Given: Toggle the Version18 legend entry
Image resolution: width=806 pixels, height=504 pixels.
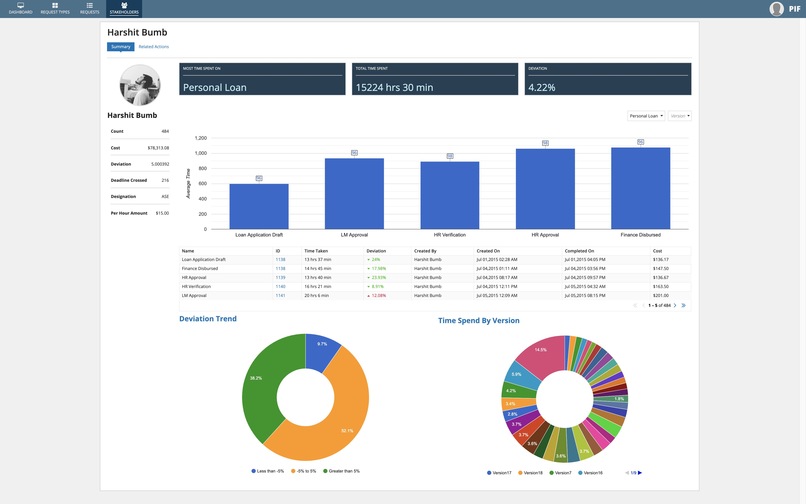Looking at the screenshot, I should (x=530, y=473).
